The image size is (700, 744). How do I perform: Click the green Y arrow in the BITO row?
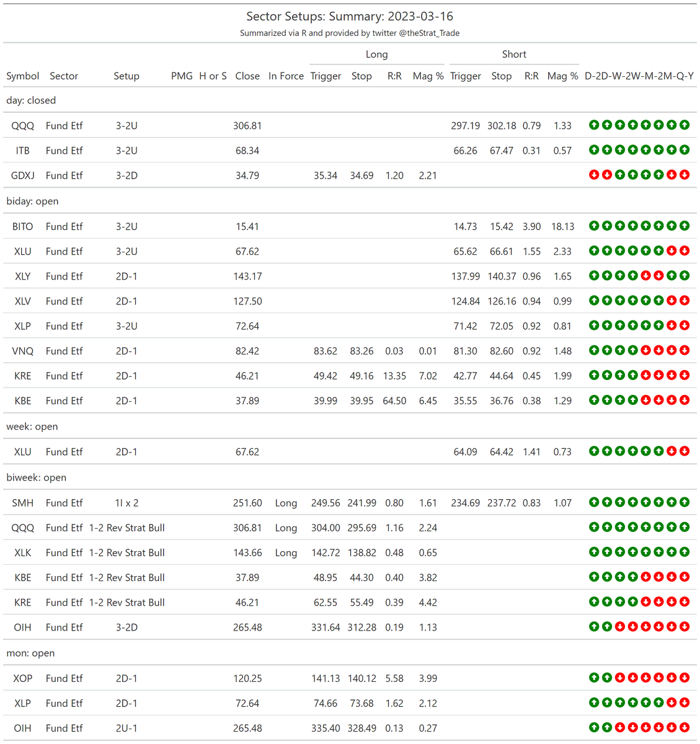(684, 226)
